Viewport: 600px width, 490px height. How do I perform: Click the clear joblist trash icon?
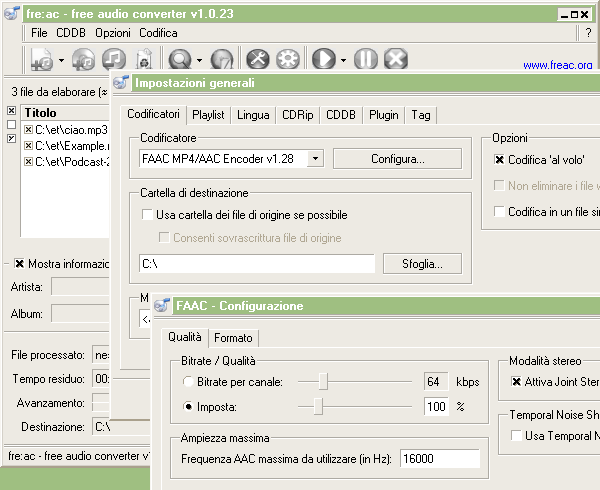coord(144,60)
